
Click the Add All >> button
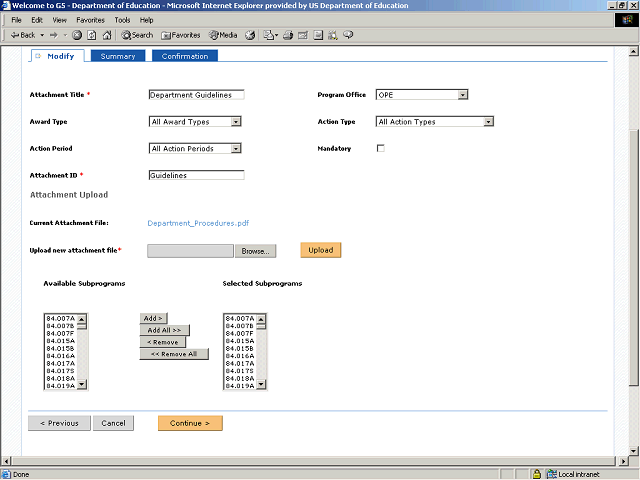coord(164,330)
